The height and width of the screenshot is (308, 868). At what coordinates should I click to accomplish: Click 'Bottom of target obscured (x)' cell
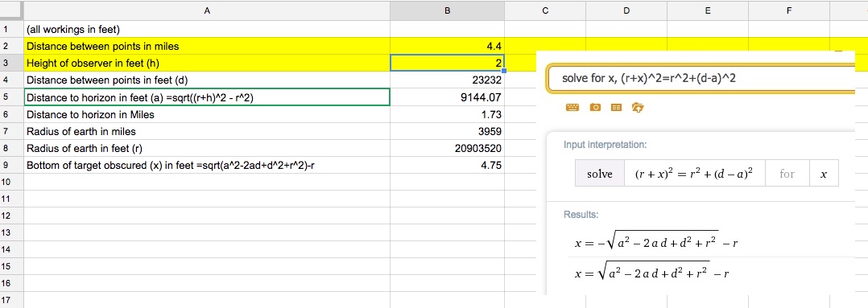(x=207, y=165)
